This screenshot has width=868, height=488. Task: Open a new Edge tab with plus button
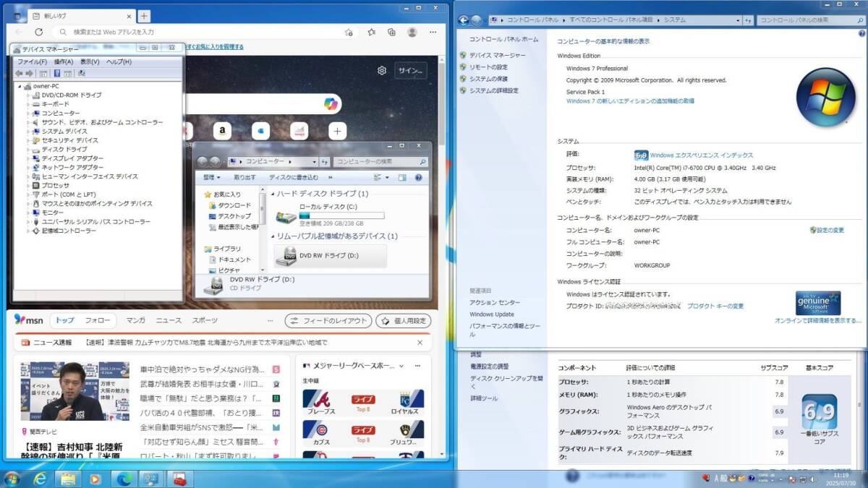point(144,15)
